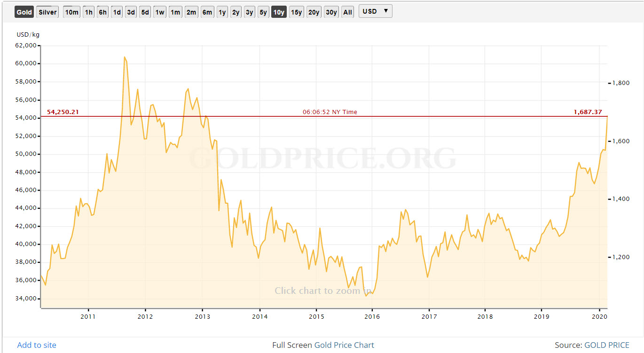Select the 6h timeframe

[x=102, y=12]
